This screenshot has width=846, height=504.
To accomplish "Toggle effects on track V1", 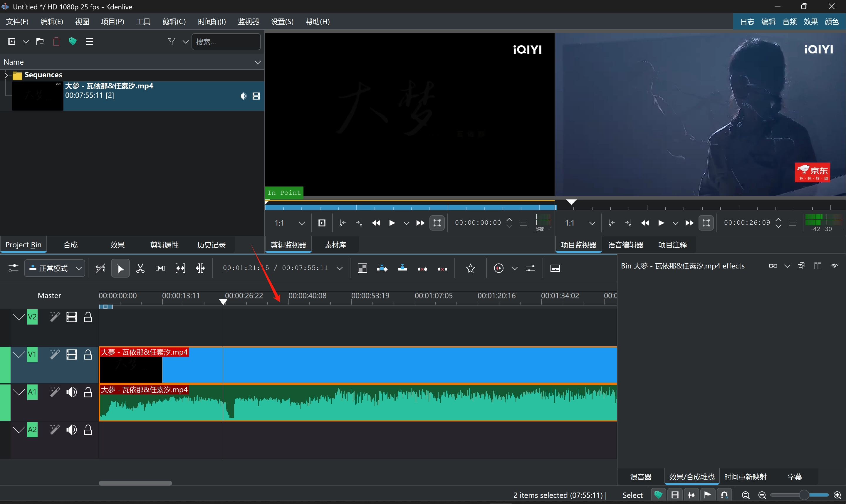I will click(54, 355).
